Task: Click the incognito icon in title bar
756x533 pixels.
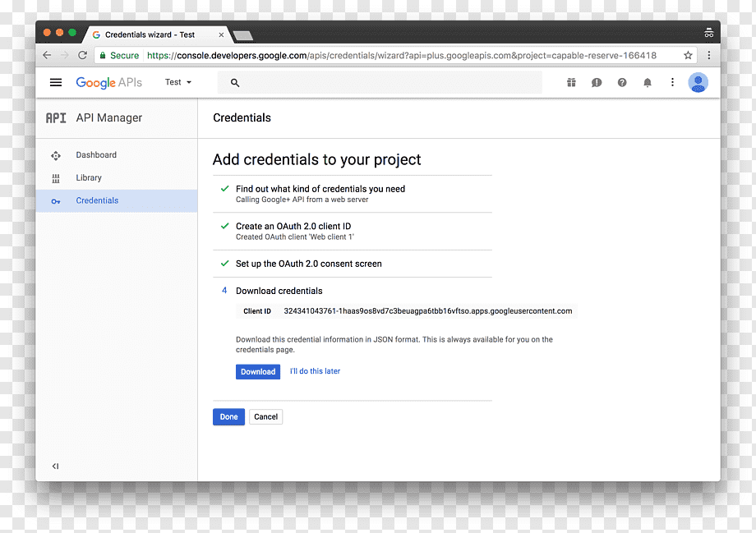Action: 708,32
